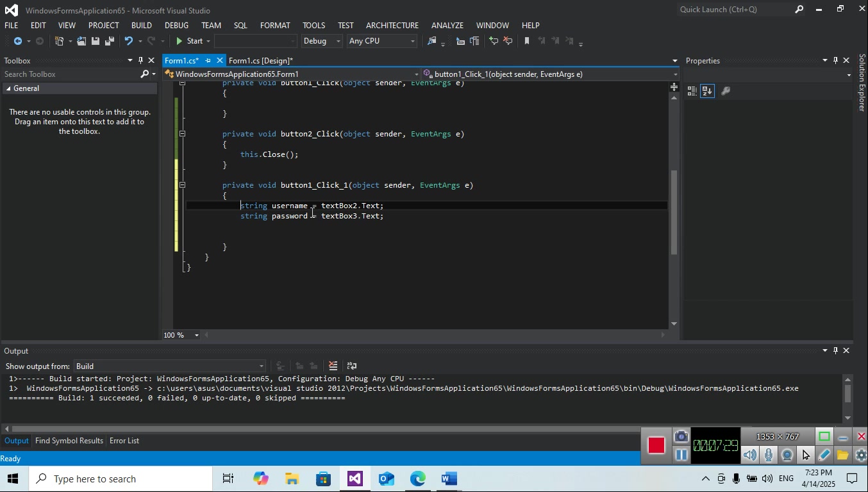Open the Any CPU platform dropdown

click(x=382, y=41)
